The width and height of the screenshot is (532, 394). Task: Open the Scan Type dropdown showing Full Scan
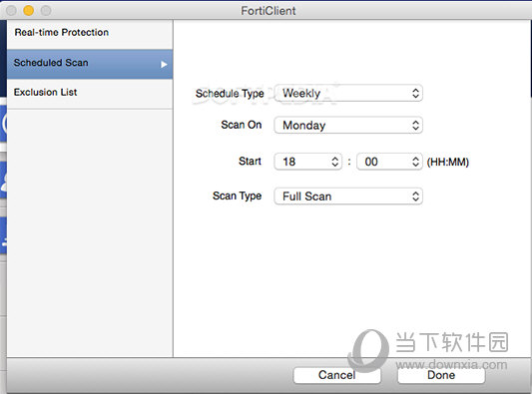tap(348, 197)
